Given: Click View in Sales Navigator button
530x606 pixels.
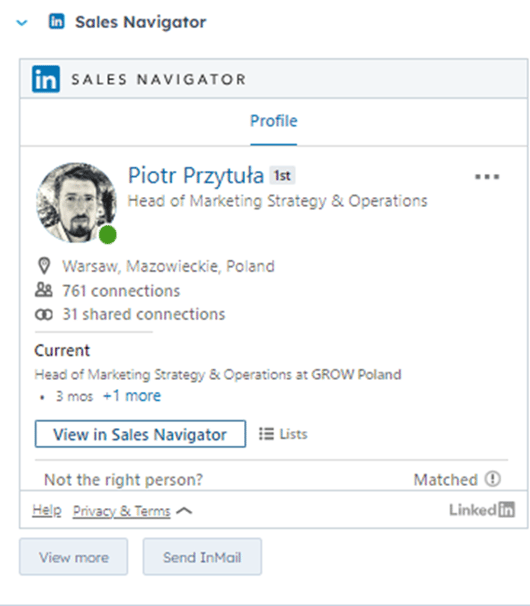Looking at the screenshot, I should tap(140, 434).
